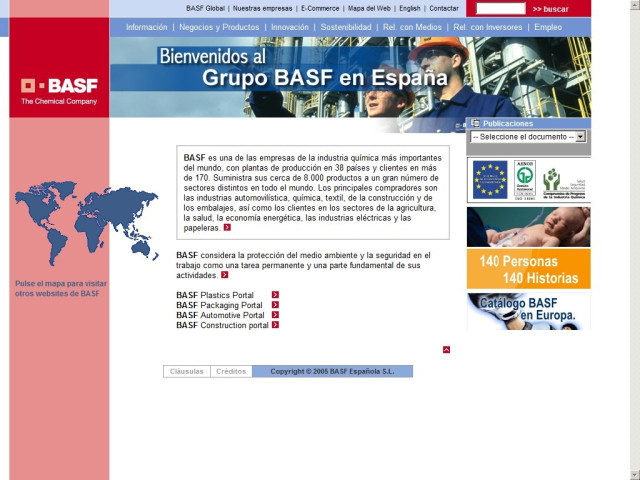Open the Mapa del Web link

point(369,8)
